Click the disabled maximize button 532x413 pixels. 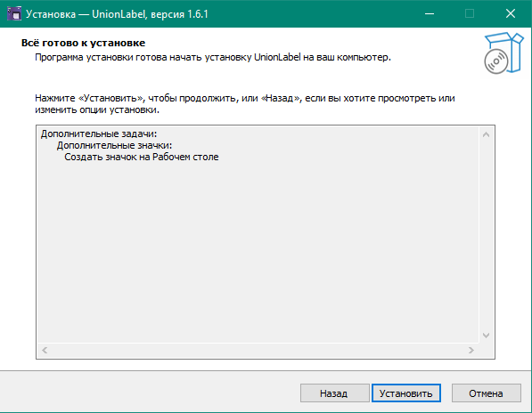click(470, 13)
